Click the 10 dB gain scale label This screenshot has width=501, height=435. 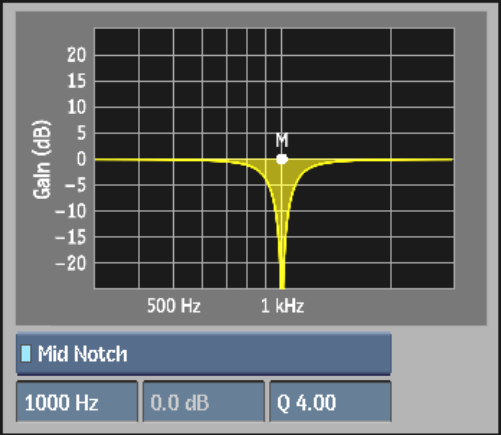coord(77,107)
